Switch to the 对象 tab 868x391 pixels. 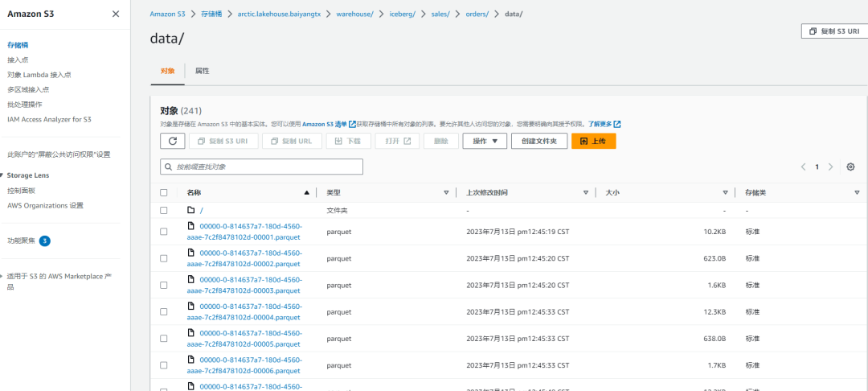[x=168, y=71]
